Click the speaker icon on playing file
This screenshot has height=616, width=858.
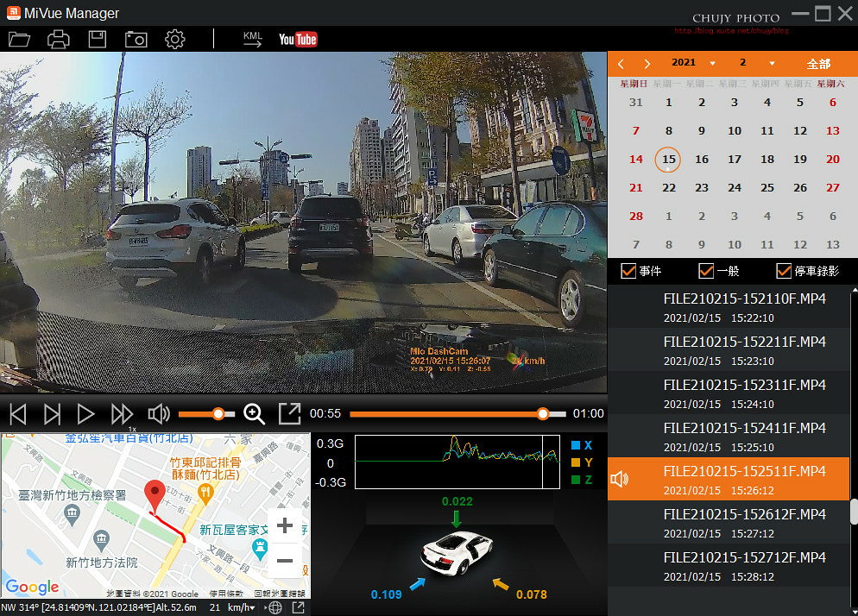[620, 479]
